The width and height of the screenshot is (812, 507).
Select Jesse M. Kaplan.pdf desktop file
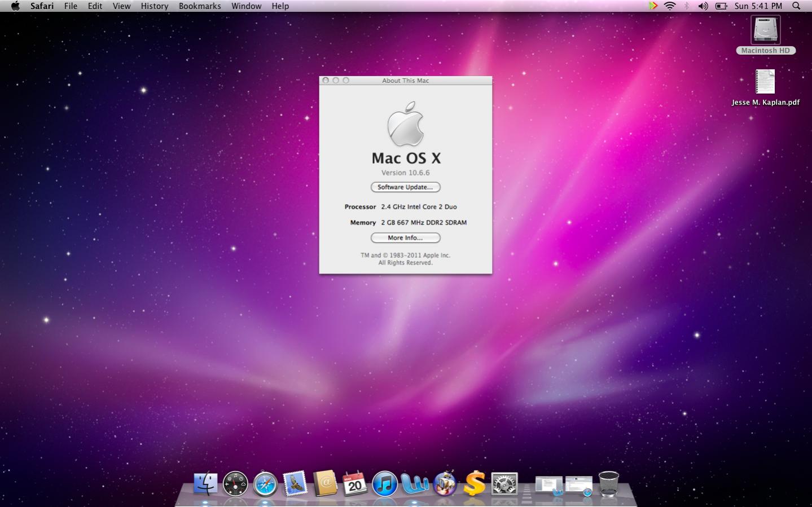[766, 87]
